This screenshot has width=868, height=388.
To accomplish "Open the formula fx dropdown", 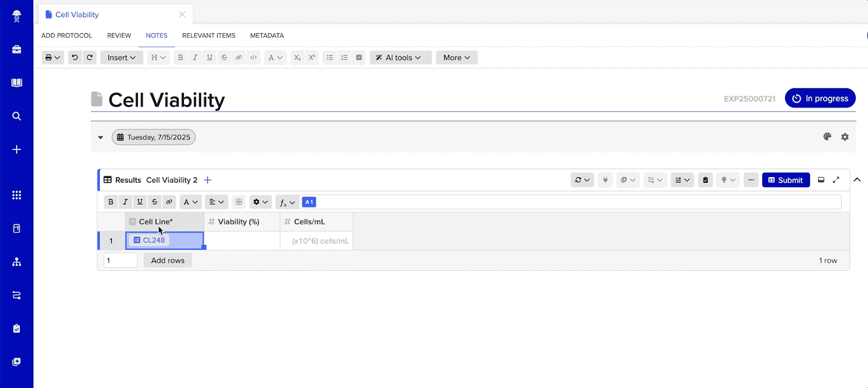I will [x=287, y=202].
